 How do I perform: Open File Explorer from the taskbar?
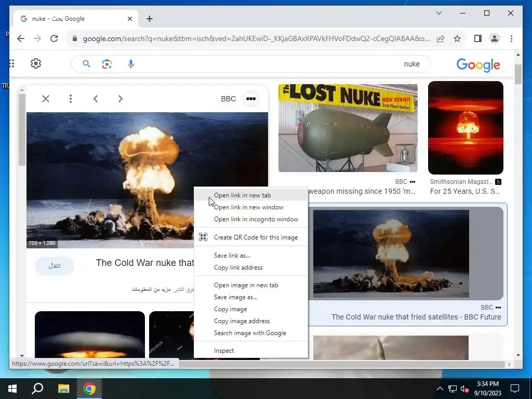[63, 389]
